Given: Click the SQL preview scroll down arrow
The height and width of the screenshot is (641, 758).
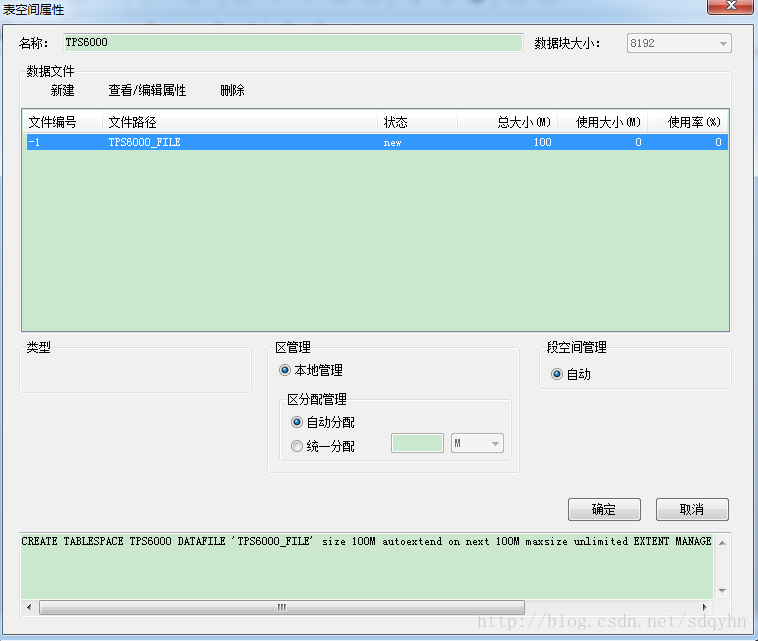Looking at the screenshot, I should click(x=722, y=590).
